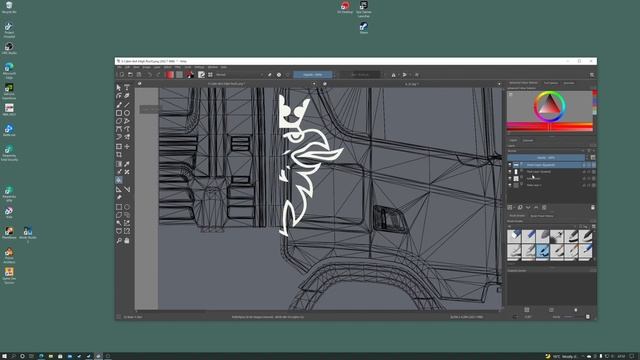Select the Transform tool

coord(119,147)
